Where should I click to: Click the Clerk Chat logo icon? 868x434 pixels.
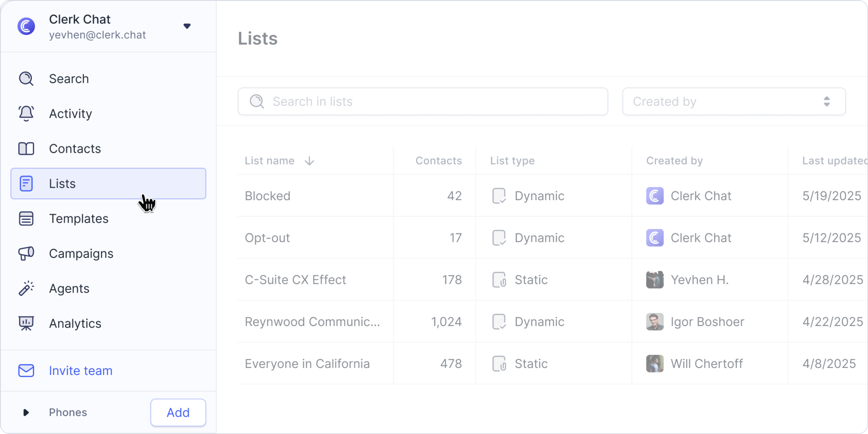pos(26,26)
